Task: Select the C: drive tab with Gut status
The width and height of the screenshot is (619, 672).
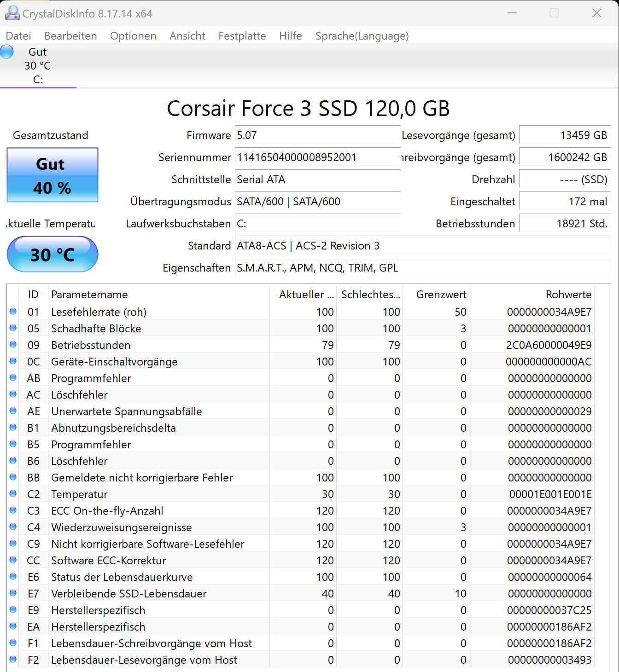Action: 38,66
